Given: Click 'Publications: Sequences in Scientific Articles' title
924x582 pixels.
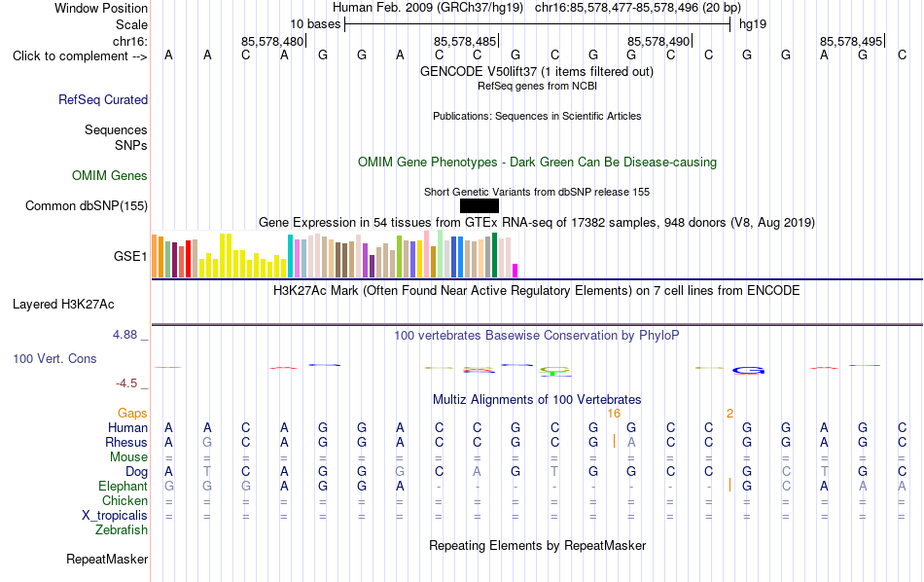Looking at the screenshot, I should tap(537, 116).
